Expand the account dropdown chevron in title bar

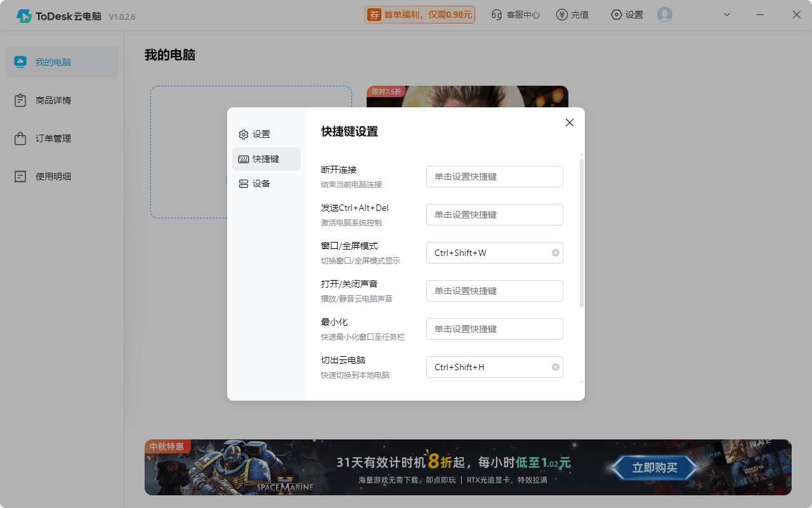pos(727,14)
